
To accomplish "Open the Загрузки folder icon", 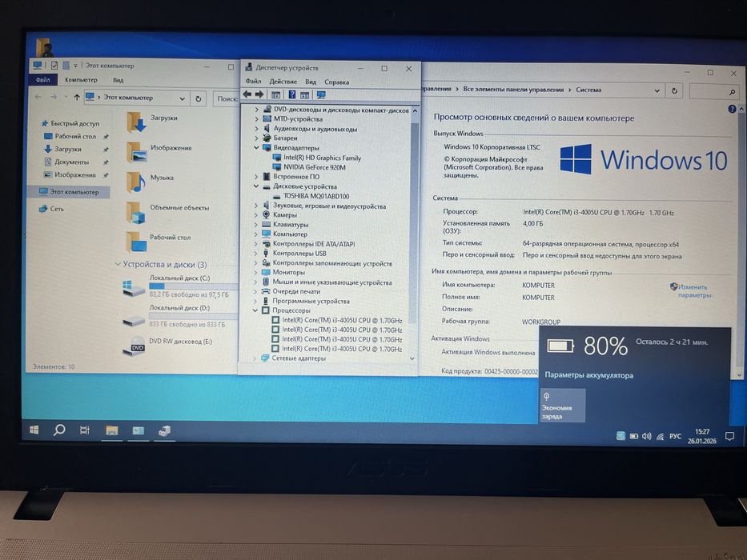I will point(136,122).
